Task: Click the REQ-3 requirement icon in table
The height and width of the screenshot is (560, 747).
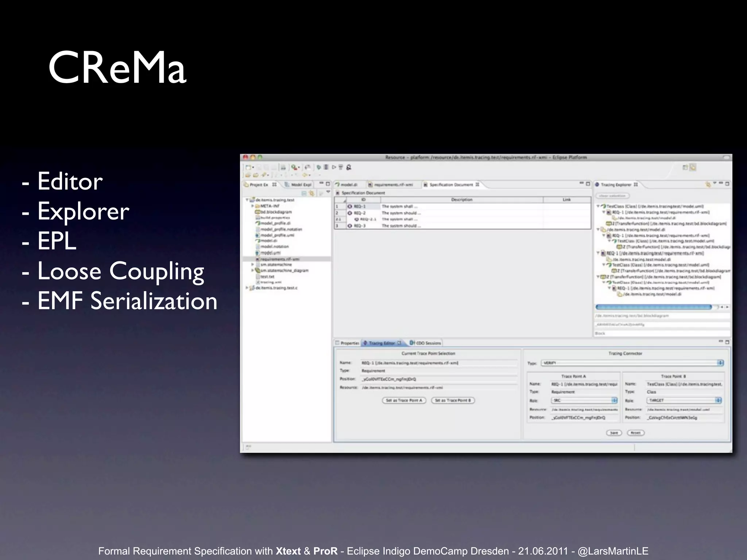Action: click(x=349, y=226)
